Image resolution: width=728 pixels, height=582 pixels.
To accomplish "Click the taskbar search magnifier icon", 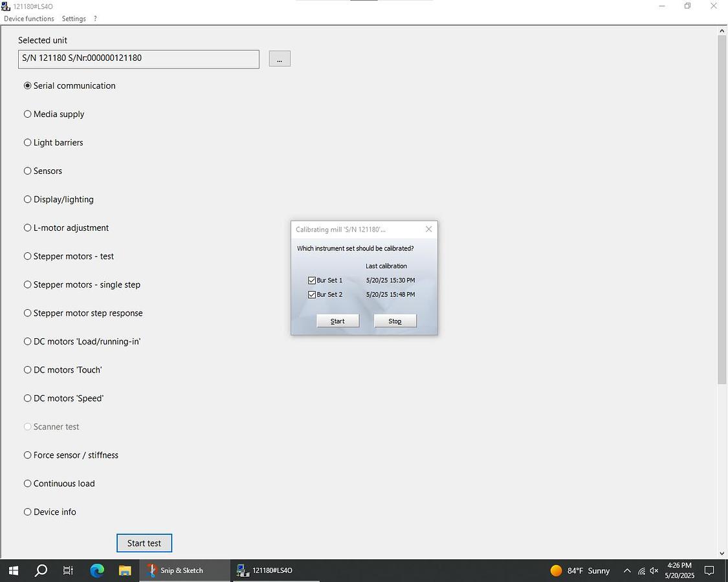I will [x=41, y=570].
